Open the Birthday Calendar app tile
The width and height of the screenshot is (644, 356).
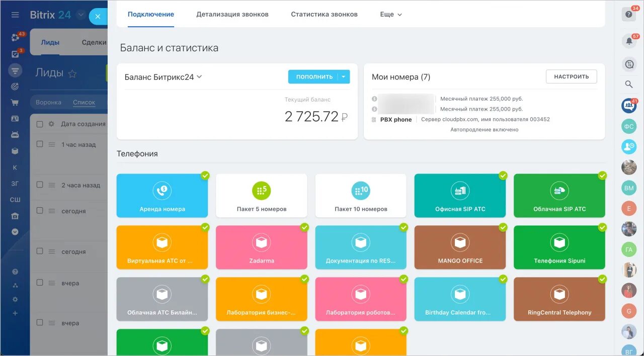point(460,299)
